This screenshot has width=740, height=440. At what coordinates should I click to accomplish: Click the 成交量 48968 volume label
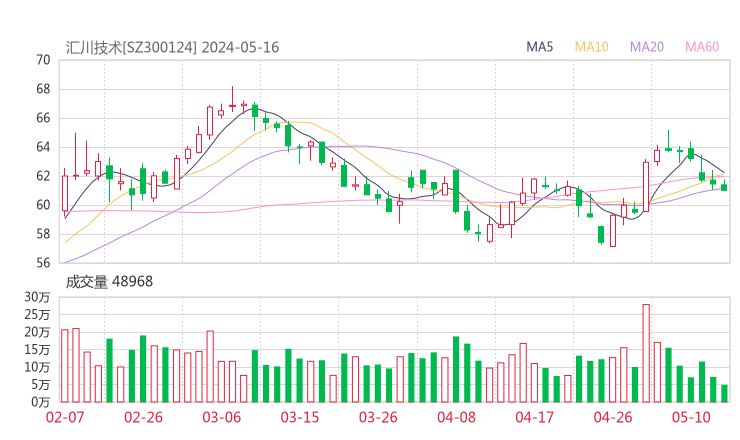coord(109,282)
